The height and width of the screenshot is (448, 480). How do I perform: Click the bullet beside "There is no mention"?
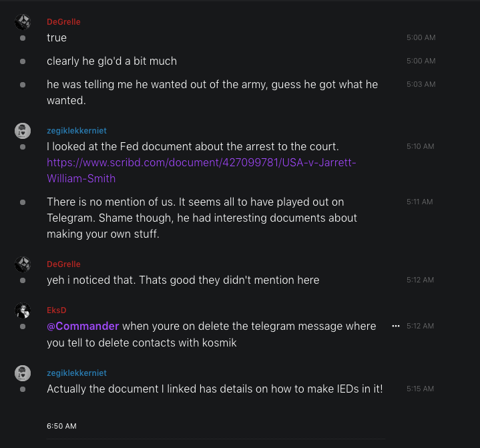(x=23, y=202)
